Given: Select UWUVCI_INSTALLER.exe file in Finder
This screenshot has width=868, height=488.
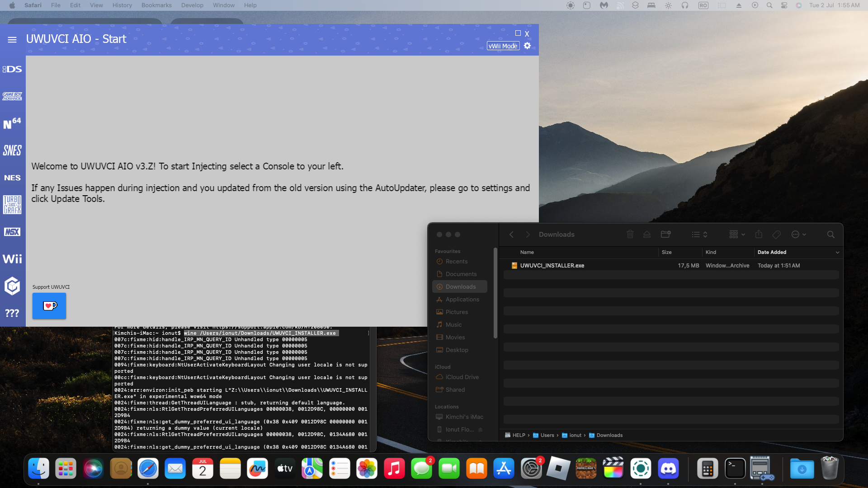Looking at the screenshot, I should coord(671,266).
